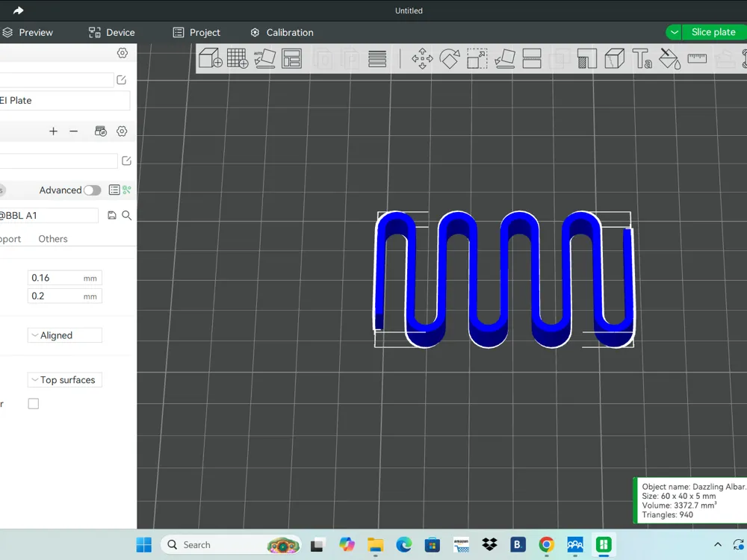Open File Explorer from taskbar
The height and width of the screenshot is (560, 747).
click(376, 545)
